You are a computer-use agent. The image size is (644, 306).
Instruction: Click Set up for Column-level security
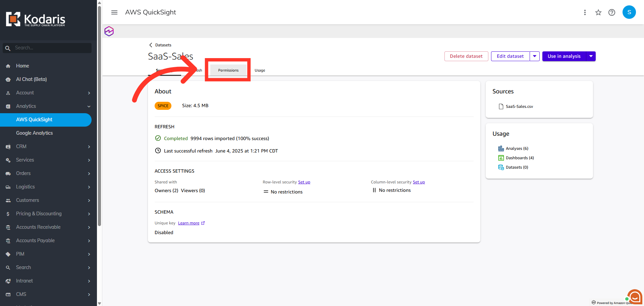419,182
